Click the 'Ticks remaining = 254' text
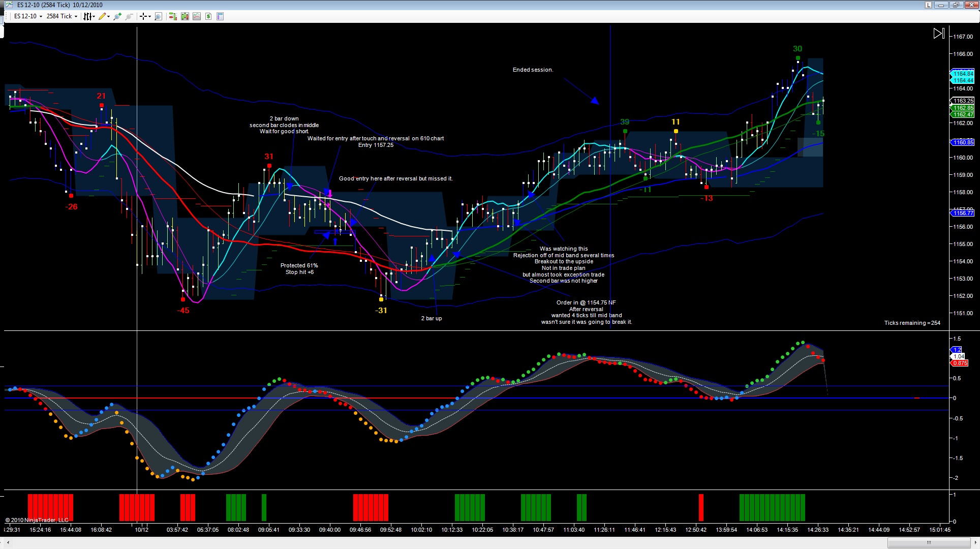This screenshot has height=549, width=980. click(912, 323)
